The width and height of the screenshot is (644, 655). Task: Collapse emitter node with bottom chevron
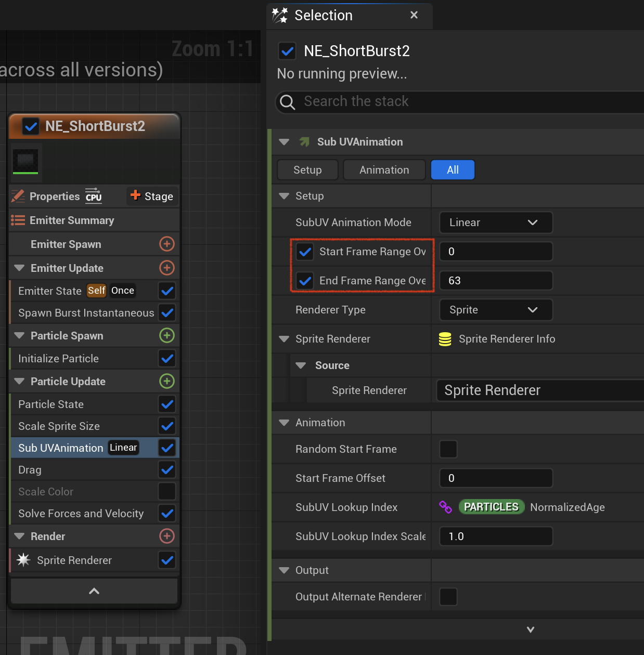(94, 591)
